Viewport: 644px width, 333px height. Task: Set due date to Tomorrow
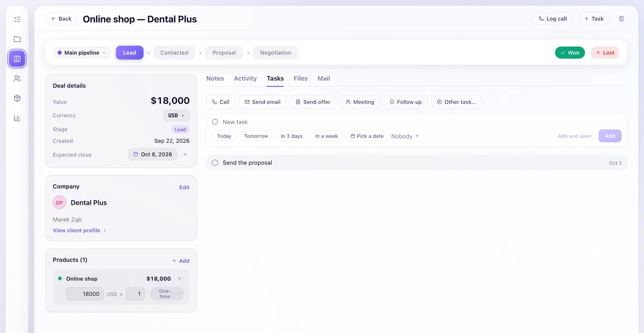(x=256, y=136)
